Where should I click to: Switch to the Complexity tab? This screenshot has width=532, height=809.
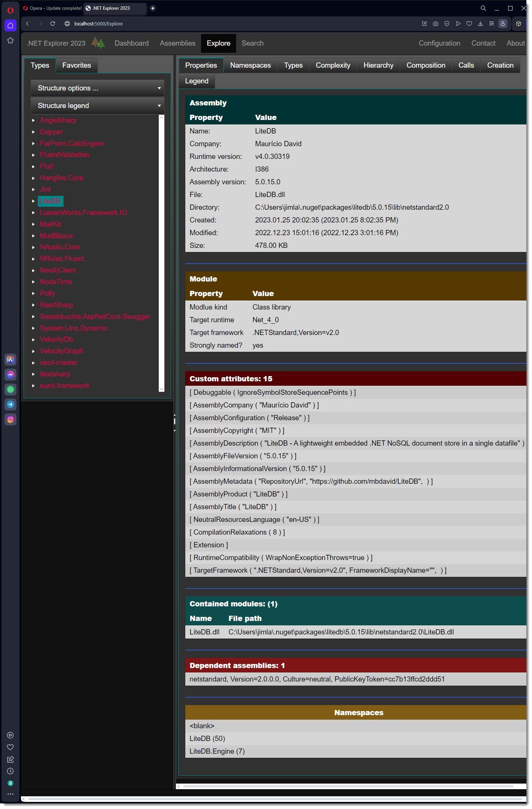point(333,65)
